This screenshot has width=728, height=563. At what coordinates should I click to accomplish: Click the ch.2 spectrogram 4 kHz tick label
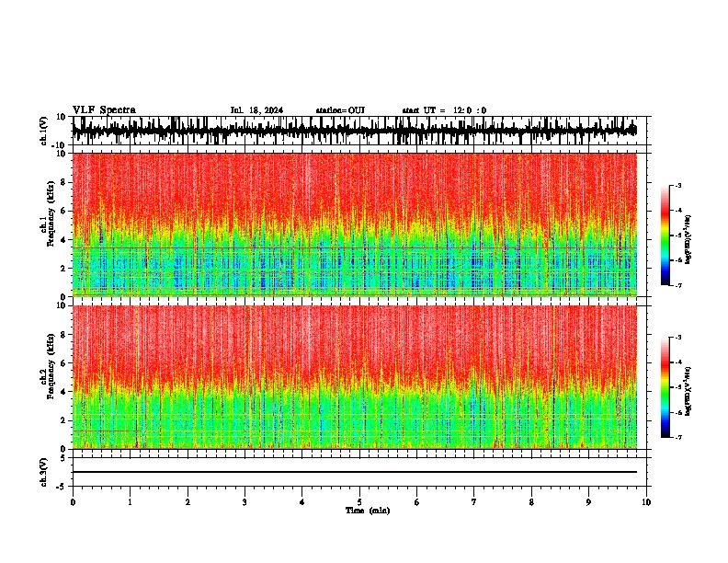pos(64,392)
